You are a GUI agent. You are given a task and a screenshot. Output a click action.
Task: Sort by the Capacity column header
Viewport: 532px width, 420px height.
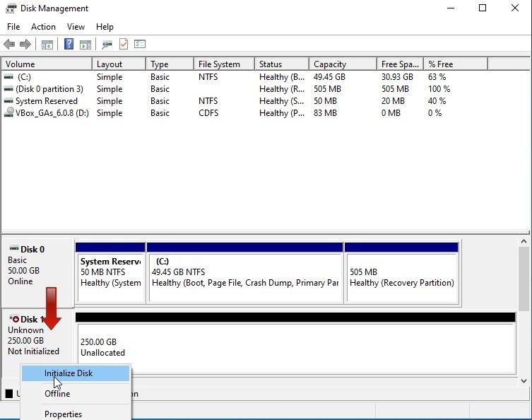pos(330,64)
